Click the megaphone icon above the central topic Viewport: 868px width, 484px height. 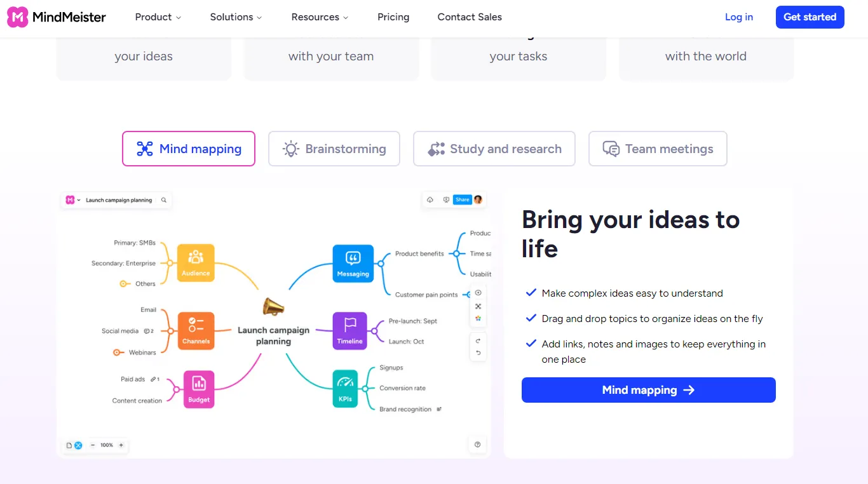click(273, 307)
